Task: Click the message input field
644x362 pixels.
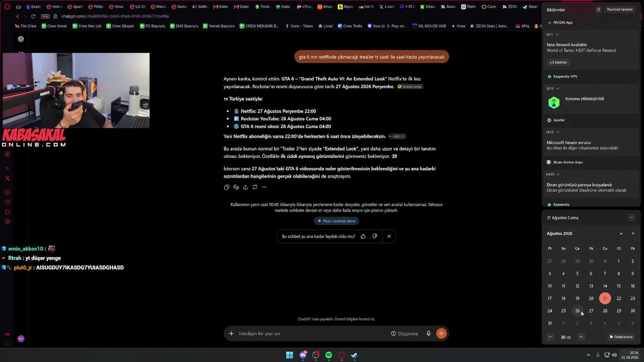Action: [x=312, y=333]
